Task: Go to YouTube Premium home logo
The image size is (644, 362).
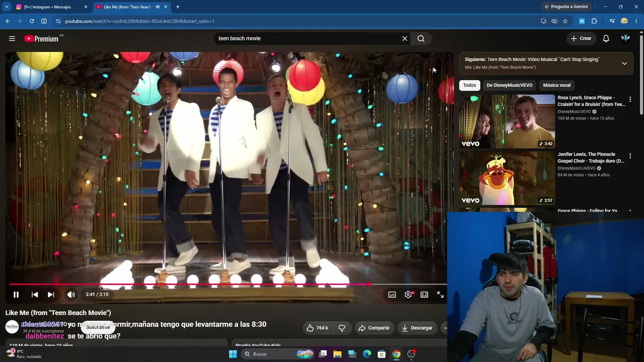Action: [41, 39]
